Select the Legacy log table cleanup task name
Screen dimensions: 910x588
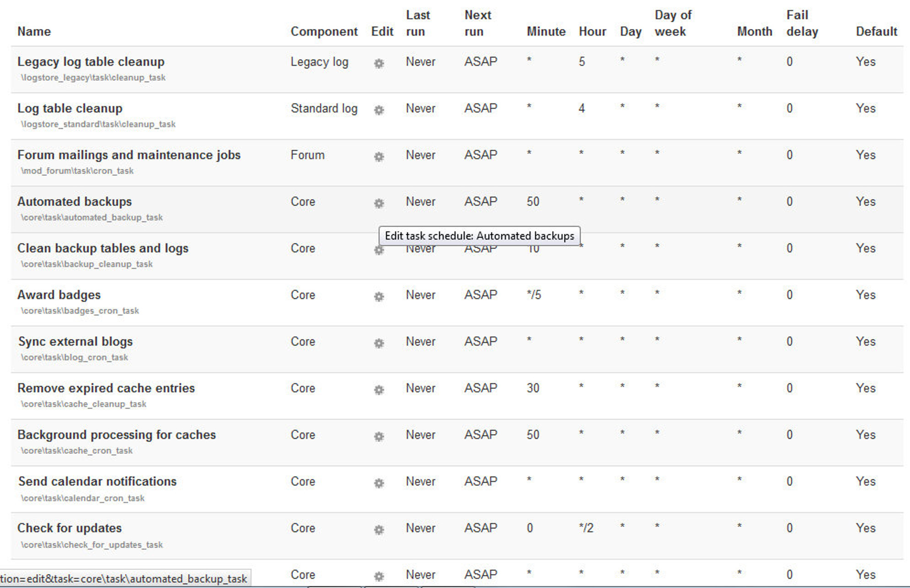[x=91, y=61]
